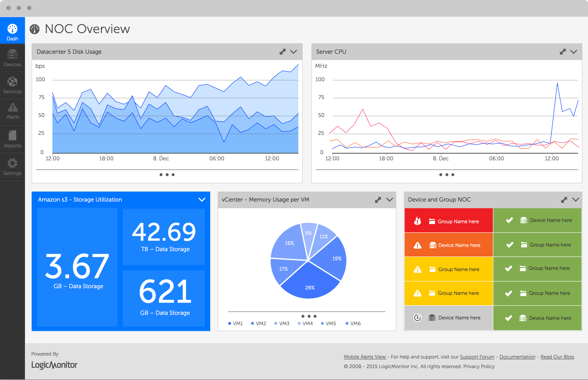This screenshot has width=588, height=380.
Task: Open the Mobile Alerts View link
Action: coord(365,357)
